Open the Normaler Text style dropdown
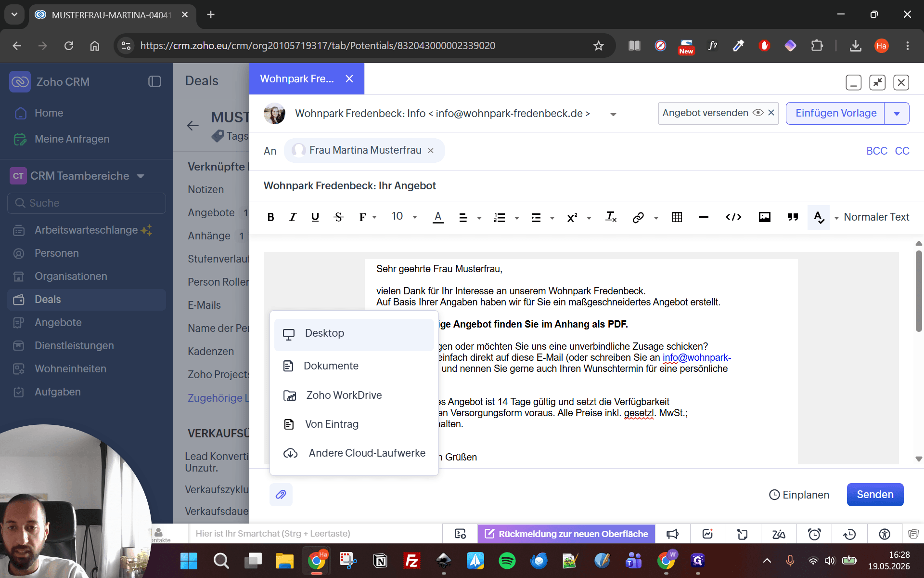The width and height of the screenshot is (924, 578). click(872, 217)
